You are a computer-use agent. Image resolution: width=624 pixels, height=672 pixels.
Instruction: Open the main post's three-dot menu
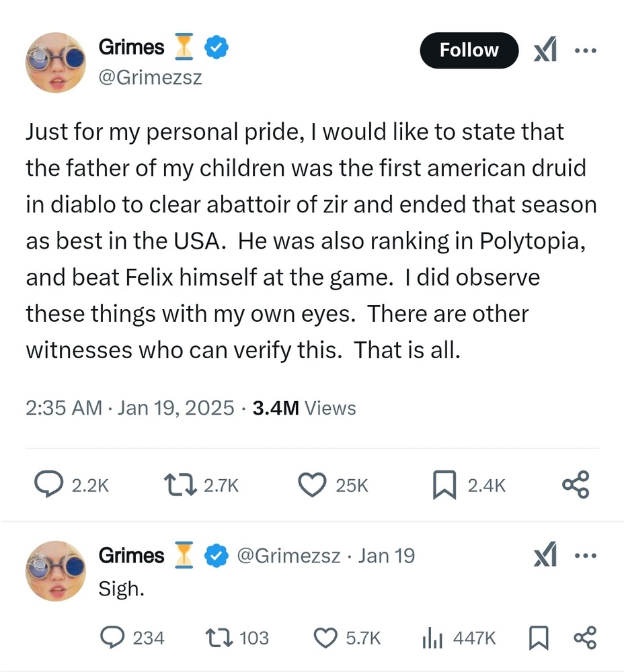tap(586, 50)
